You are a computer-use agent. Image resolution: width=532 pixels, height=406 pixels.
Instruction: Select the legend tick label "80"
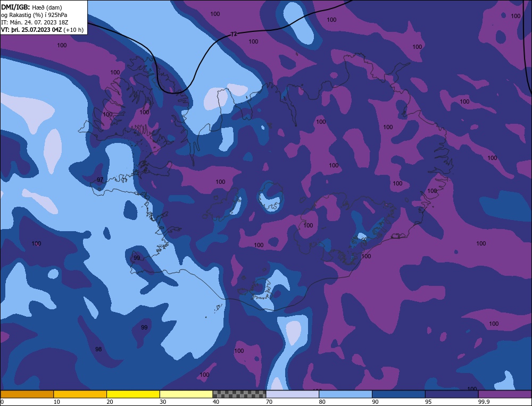(322, 402)
